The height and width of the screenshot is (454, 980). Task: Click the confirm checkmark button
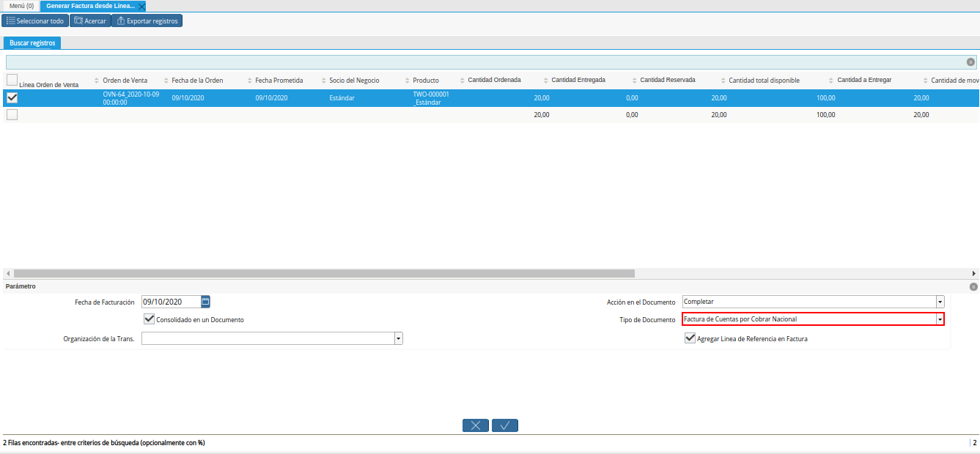point(505,425)
